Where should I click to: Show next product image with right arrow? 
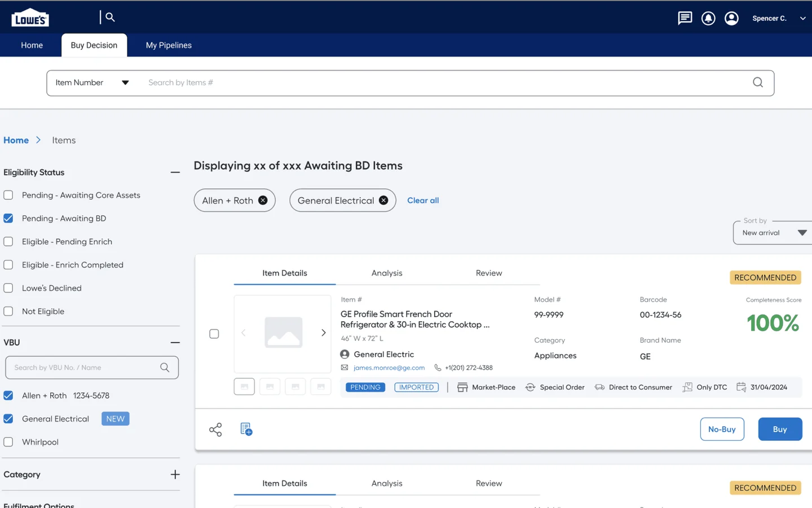pos(323,333)
